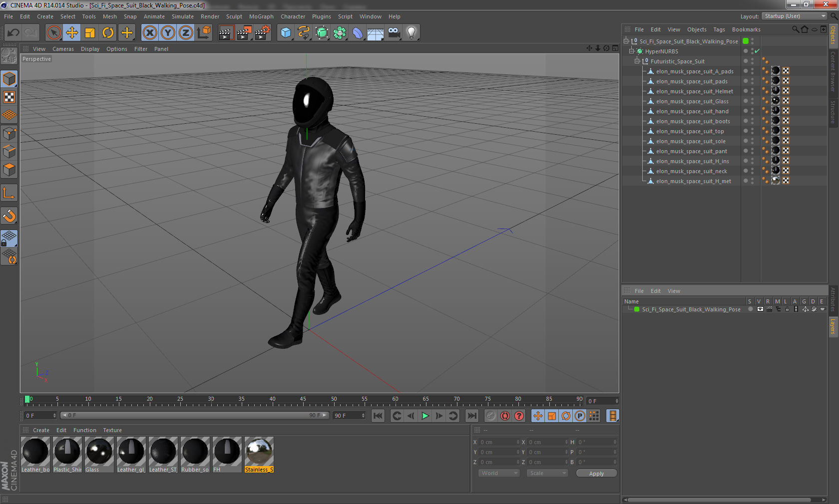The width and height of the screenshot is (839, 504).
Task: Collapse Sci_Fi_Space_Suit_Black_Walking_Pose root node
Action: click(x=626, y=41)
